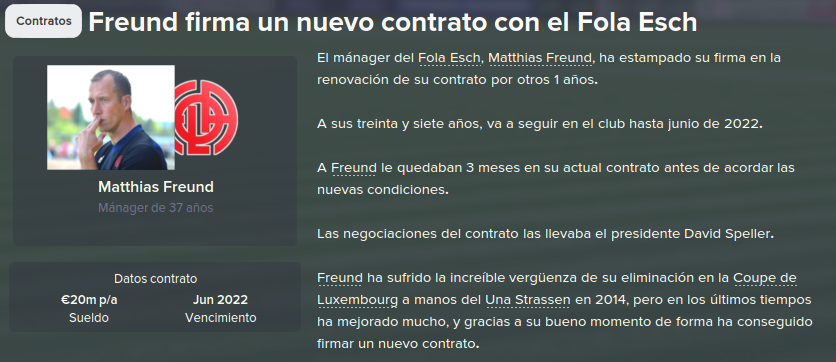
Task: Open Matthias Freund's portrait photo
Action: (x=111, y=117)
